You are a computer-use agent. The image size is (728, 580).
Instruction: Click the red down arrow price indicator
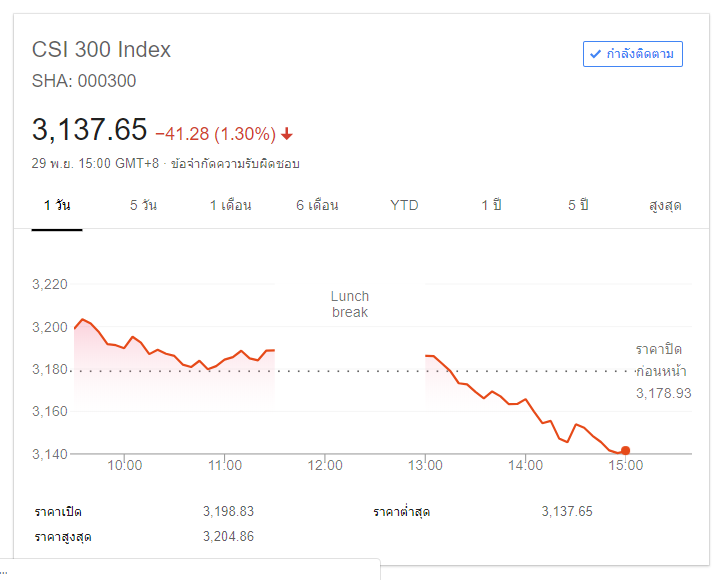click(287, 134)
